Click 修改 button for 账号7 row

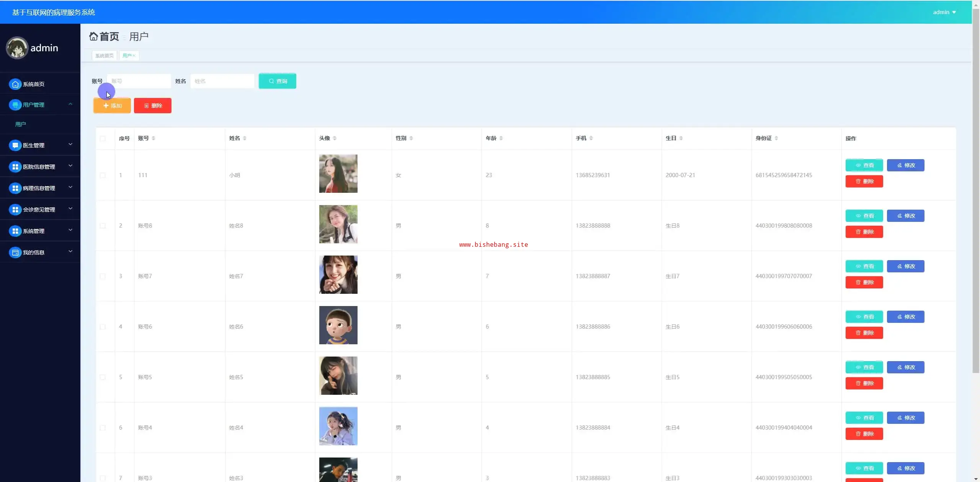[x=905, y=266]
